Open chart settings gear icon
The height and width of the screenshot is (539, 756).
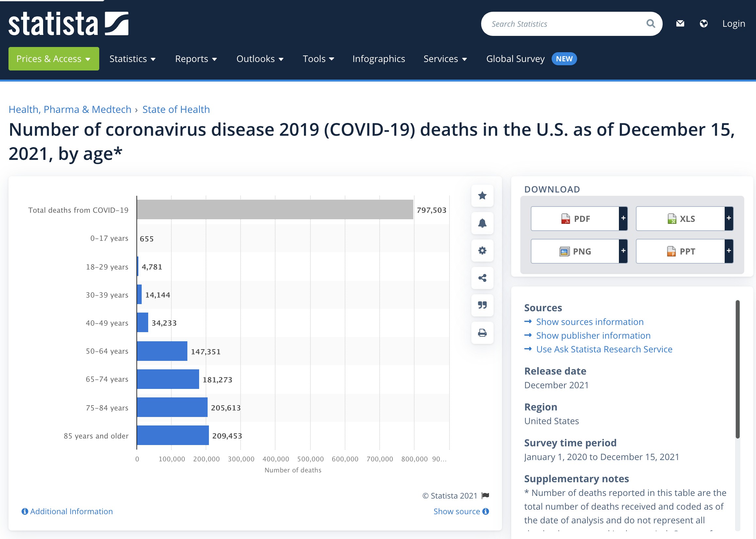click(482, 250)
